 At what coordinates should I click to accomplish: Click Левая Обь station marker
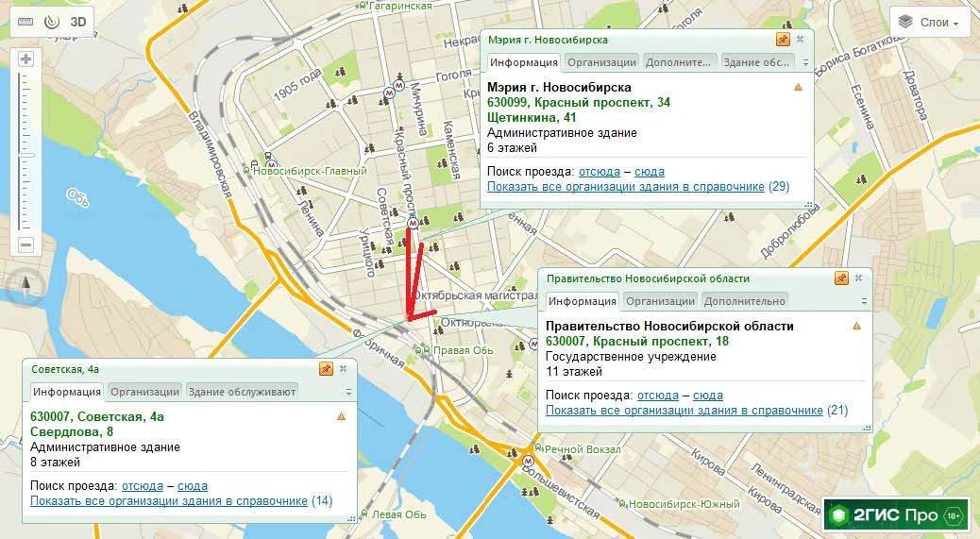point(365,514)
